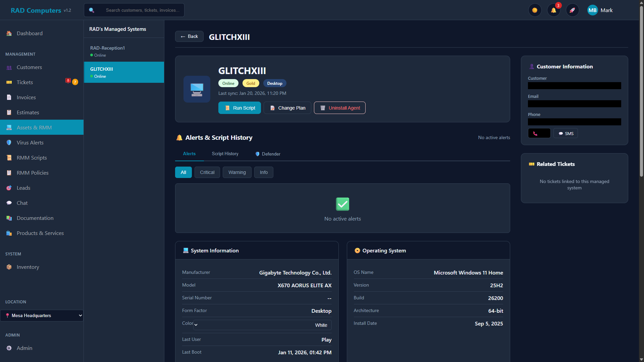Click the Email input field

[x=574, y=104]
